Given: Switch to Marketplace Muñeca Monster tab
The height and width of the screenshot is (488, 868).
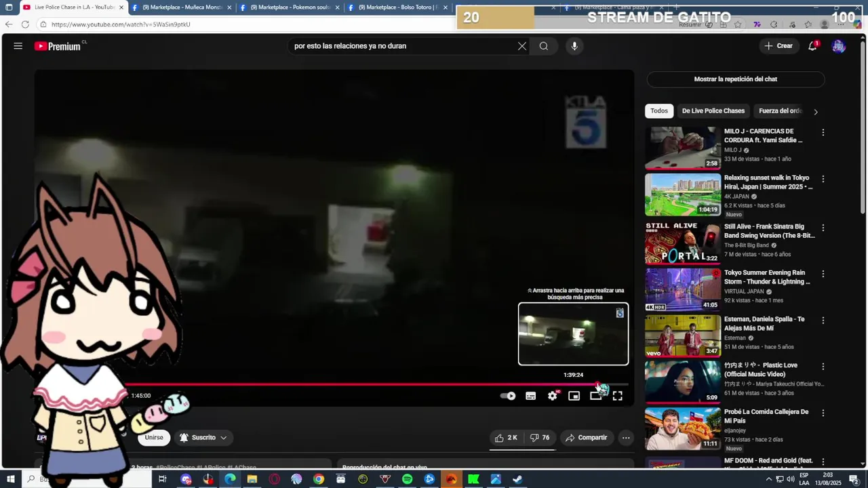Looking at the screenshot, I should tap(181, 7).
